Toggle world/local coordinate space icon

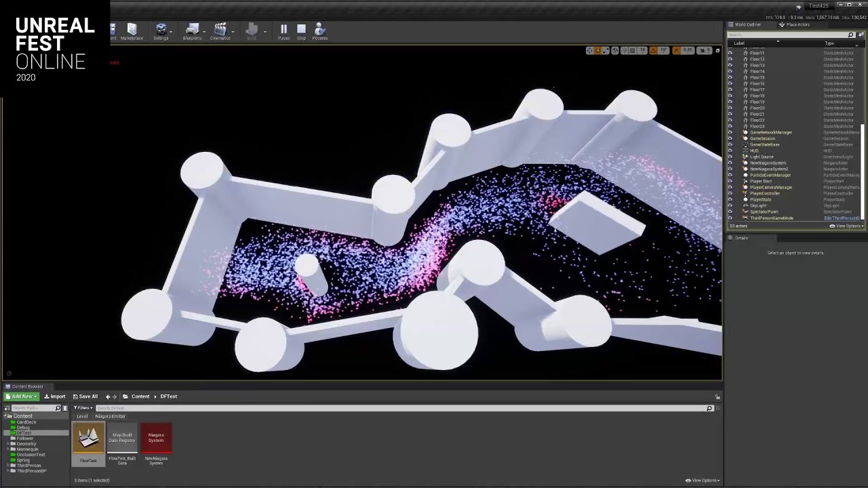(x=615, y=50)
